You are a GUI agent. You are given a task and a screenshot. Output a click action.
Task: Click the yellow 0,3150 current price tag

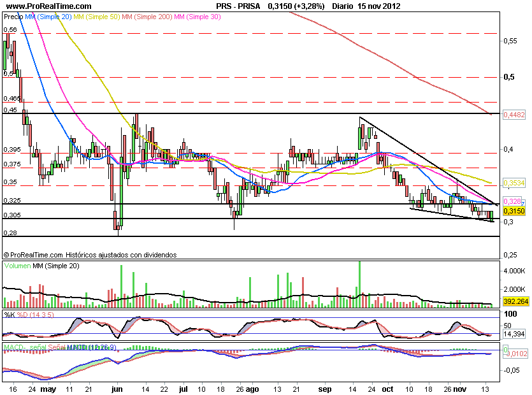coord(514,211)
